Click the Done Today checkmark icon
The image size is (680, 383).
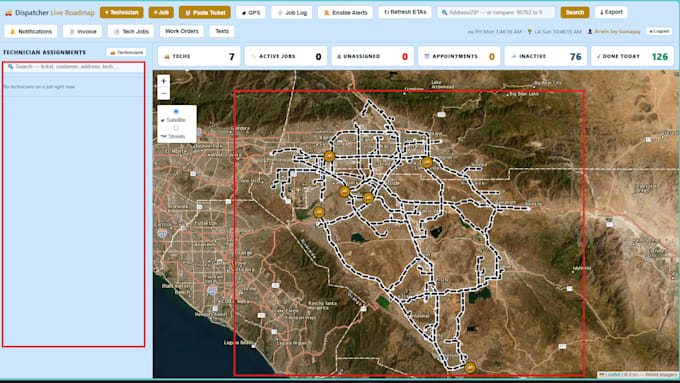click(x=599, y=56)
